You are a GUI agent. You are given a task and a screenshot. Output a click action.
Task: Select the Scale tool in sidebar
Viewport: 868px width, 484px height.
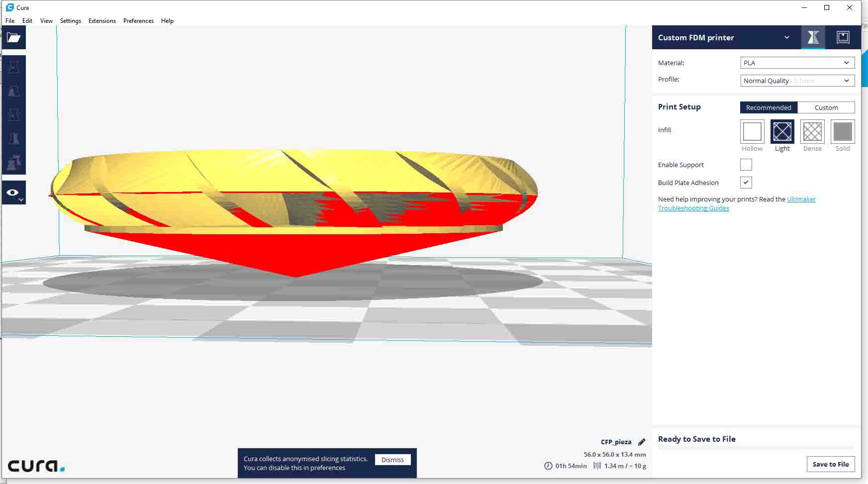point(13,91)
